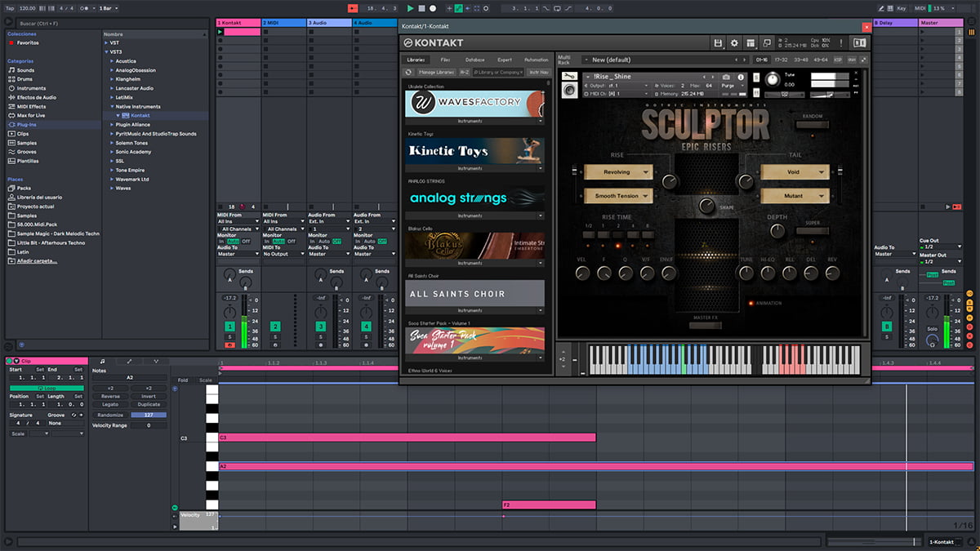Screen dimensions: 980x551
Task: Open the Kinetic Toys library
Action: [x=474, y=151]
